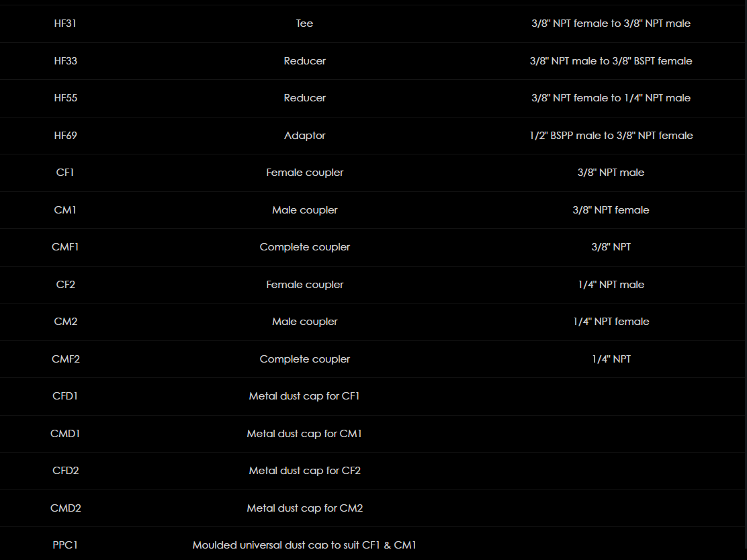
Task: Select the "Complete coupler" text in CMF2 row
Action: point(304,359)
